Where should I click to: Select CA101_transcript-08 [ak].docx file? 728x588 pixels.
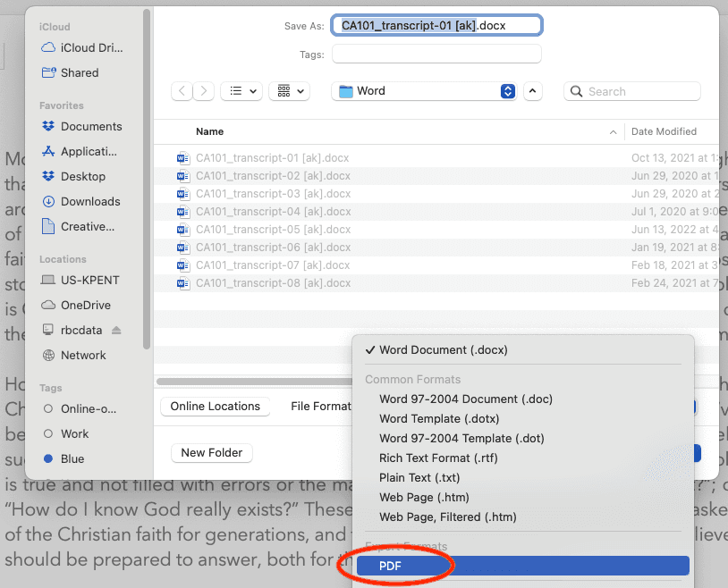point(436,283)
